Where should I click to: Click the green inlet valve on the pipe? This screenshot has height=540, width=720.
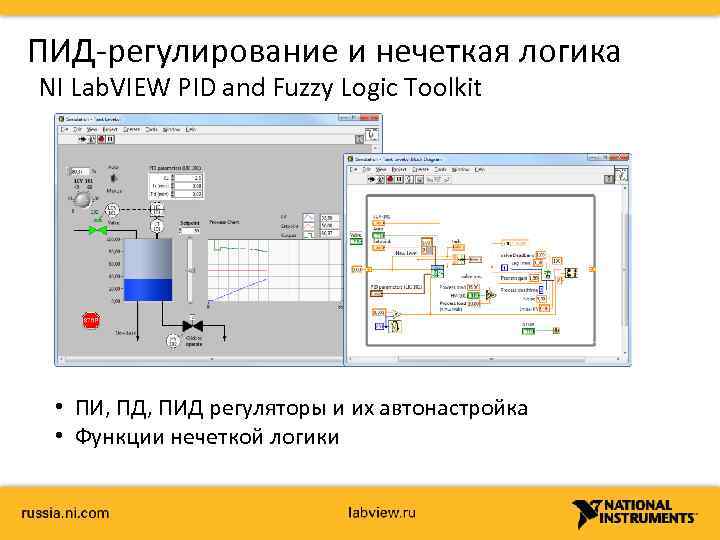[97, 230]
